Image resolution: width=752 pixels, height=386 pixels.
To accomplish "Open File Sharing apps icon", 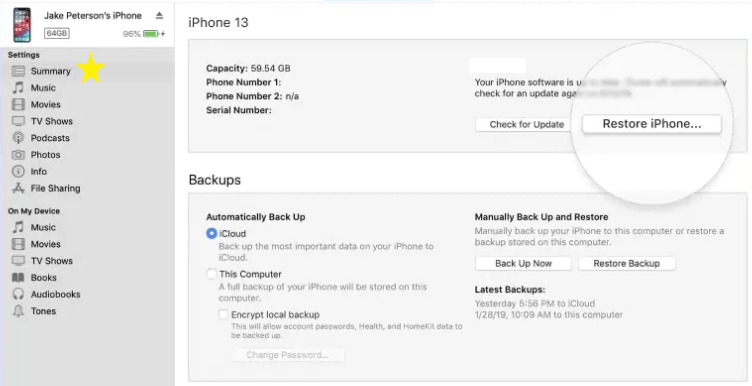I will point(18,188).
